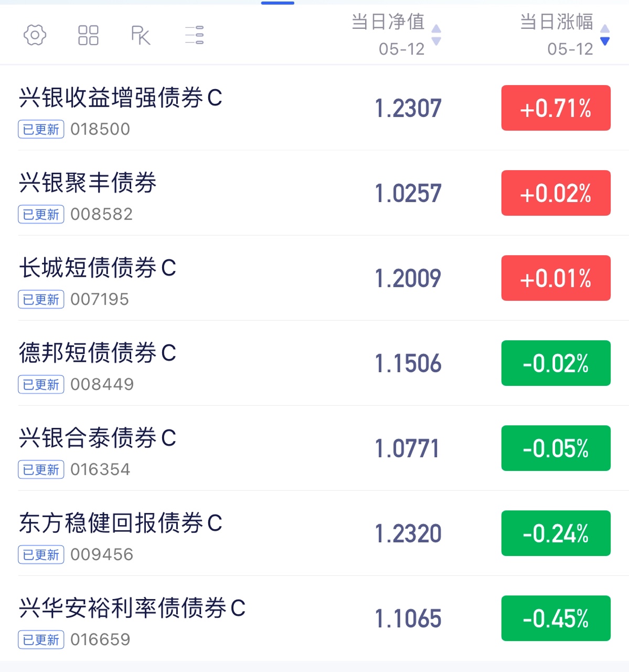The width and height of the screenshot is (629, 672).
Task: Open list filter options icon
Action: 195,35
